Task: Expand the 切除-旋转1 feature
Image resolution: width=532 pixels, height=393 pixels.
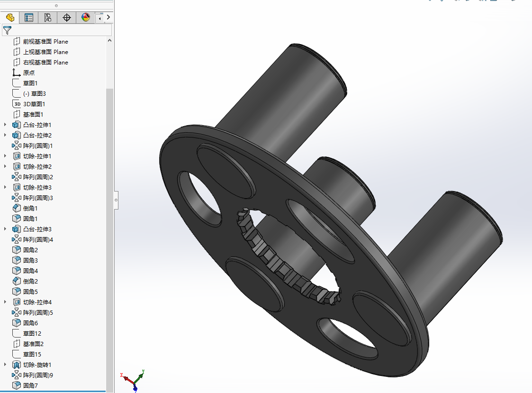Action: tap(5, 365)
